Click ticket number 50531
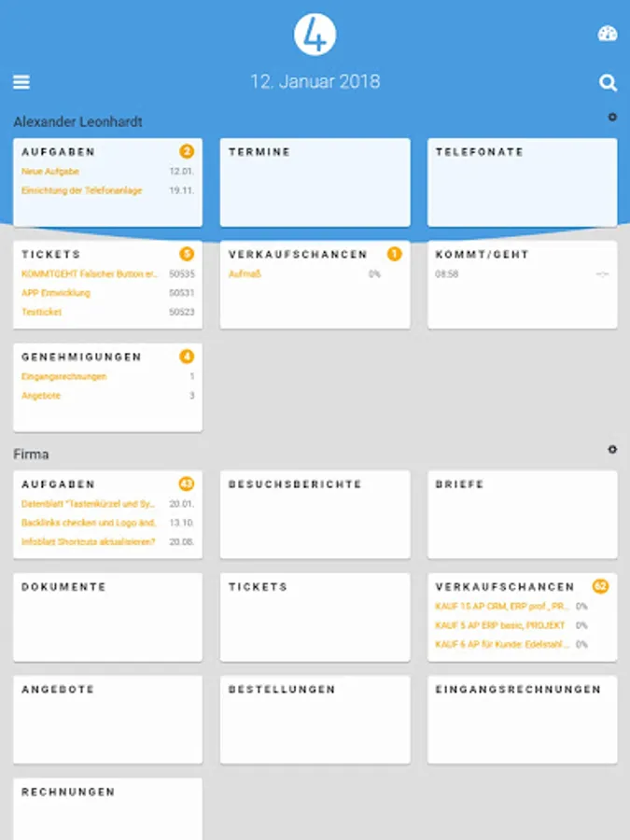Viewport: 630px width, 840px height. point(182,293)
